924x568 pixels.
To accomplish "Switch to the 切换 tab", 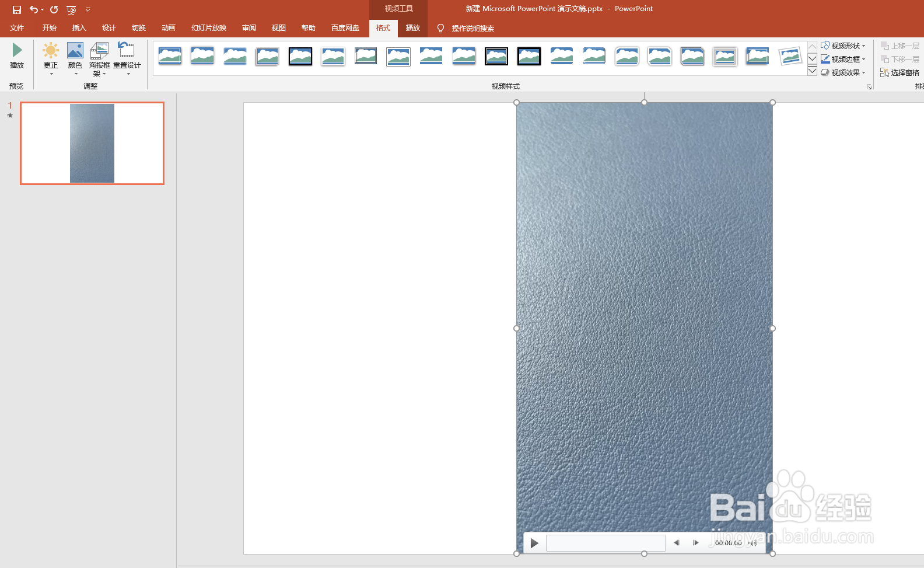I will 139,28.
